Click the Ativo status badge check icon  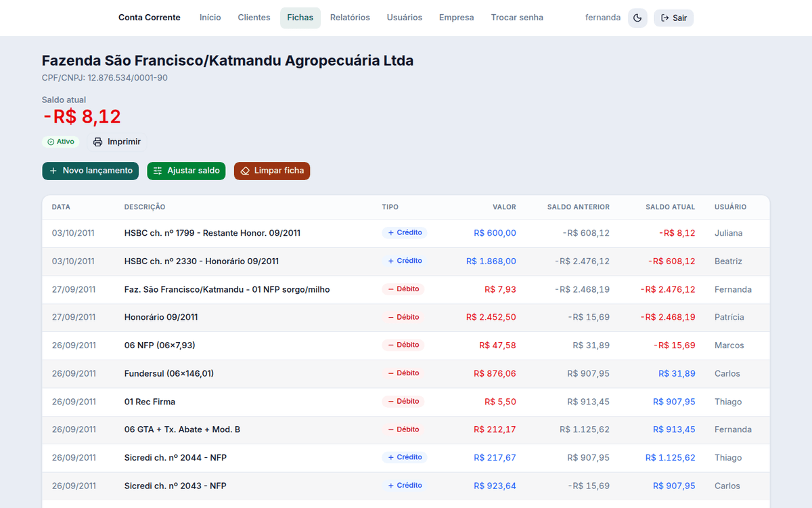click(x=51, y=142)
